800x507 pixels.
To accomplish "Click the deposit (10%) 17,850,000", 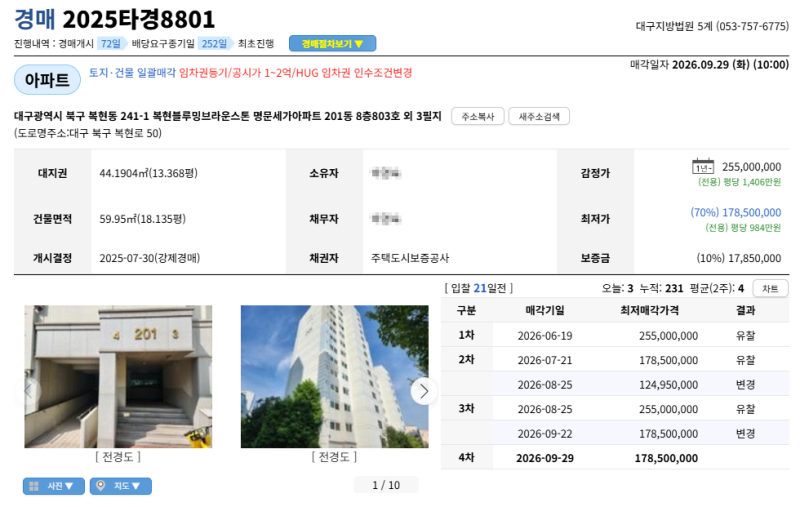I will click(739, 258).
